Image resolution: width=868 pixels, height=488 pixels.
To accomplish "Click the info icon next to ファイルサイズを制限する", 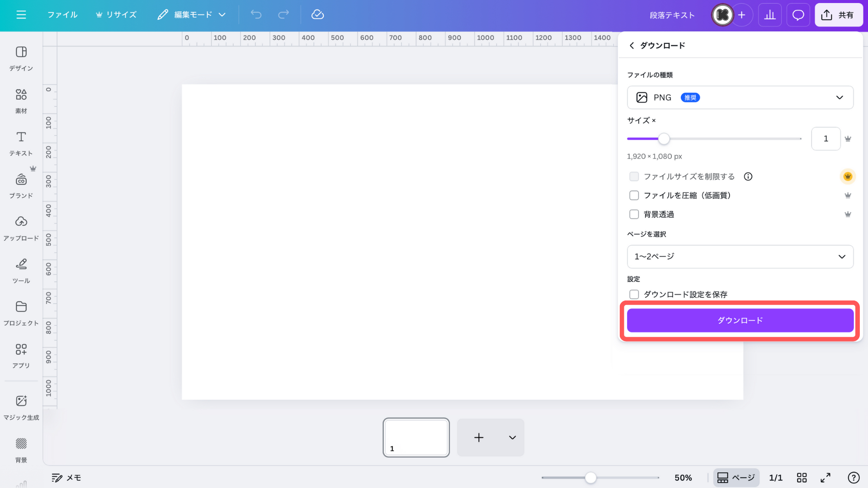I will [x=748, y=177].
